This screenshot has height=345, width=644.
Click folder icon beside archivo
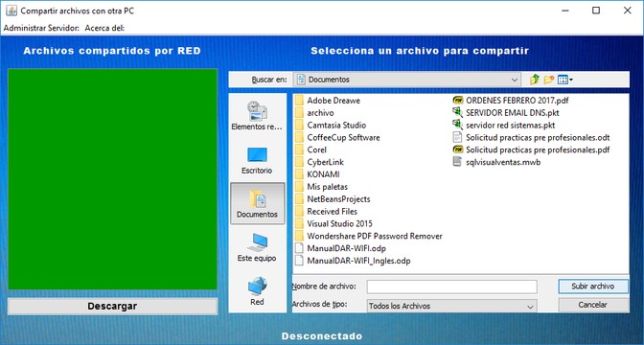pos(299,112)
